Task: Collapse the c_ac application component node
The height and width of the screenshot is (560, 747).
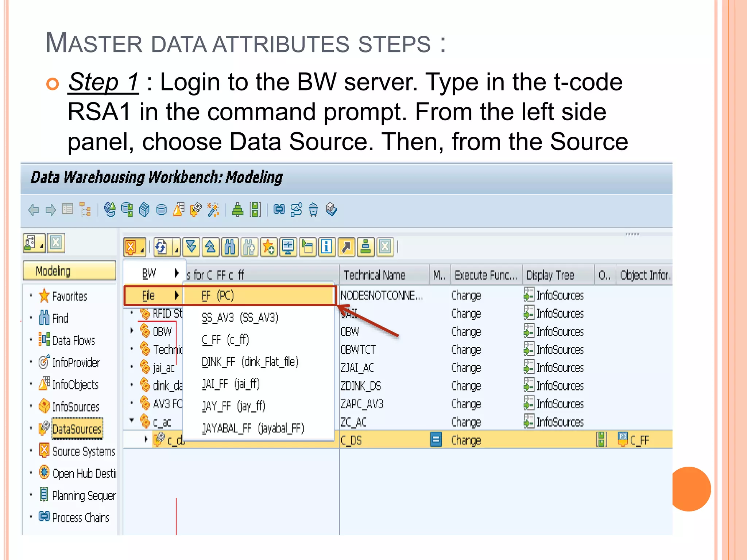Action: [x=132, y=420]
